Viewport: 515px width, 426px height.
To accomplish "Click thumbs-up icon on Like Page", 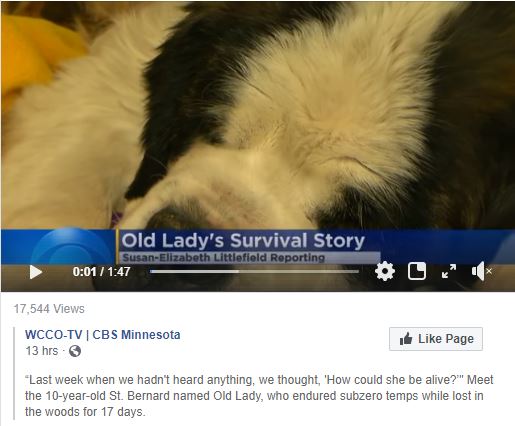I will click(406, 339).
